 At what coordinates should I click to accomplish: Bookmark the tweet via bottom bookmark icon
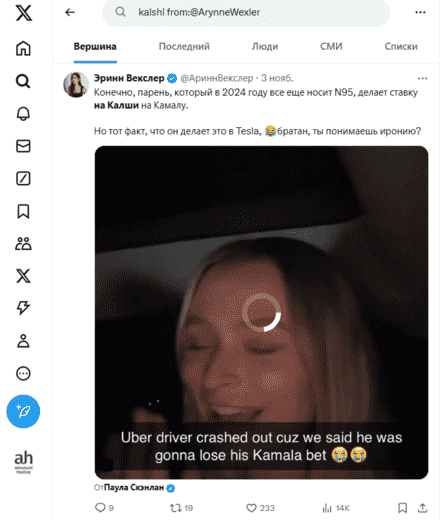[x=402, y=508]
